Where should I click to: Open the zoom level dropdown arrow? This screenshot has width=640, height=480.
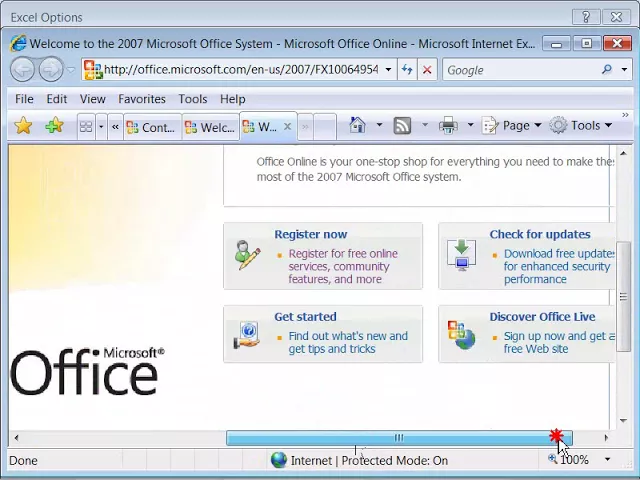pyautogui.click(x=608, y=460)
